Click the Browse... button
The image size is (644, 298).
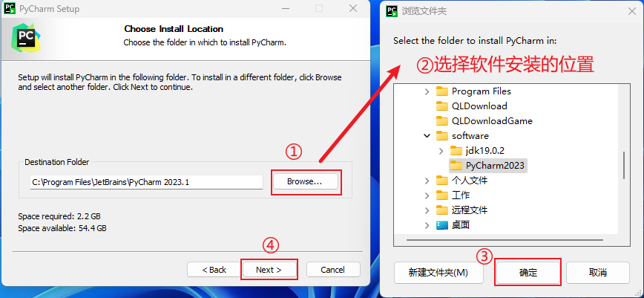coord(305,181)
